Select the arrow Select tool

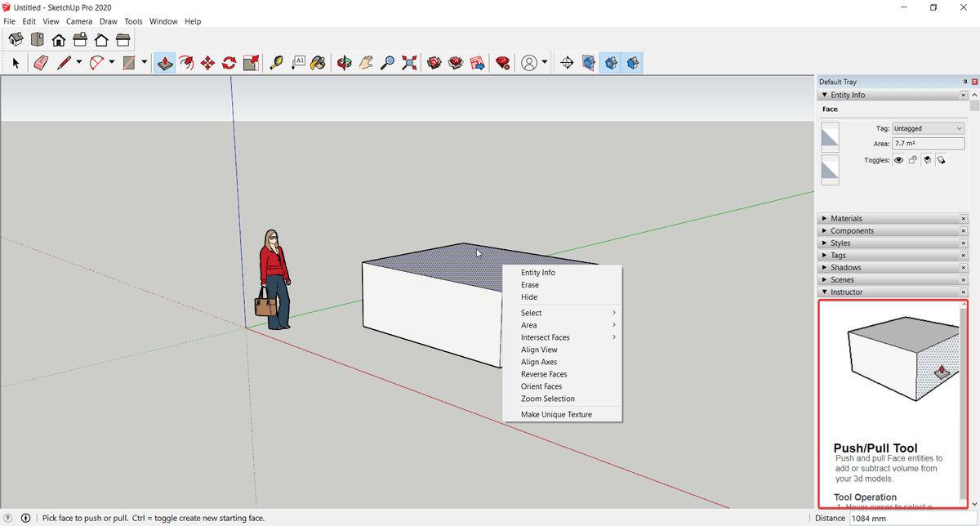pyautogui.click(x=15, y=63)
